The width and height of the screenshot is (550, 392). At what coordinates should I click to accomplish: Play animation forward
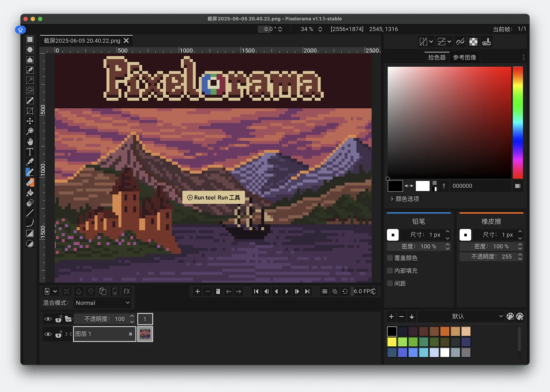pos(286,291)
